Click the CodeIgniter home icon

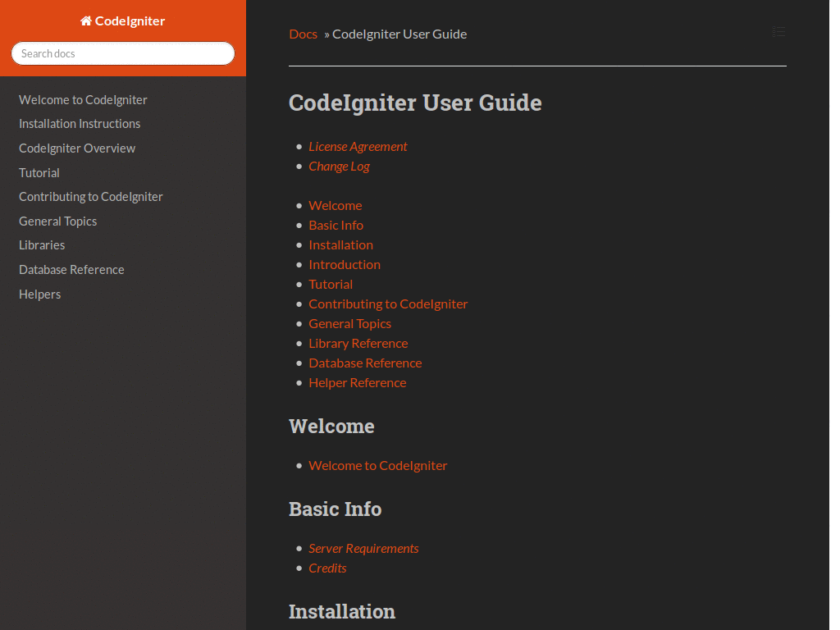point(85,21)
